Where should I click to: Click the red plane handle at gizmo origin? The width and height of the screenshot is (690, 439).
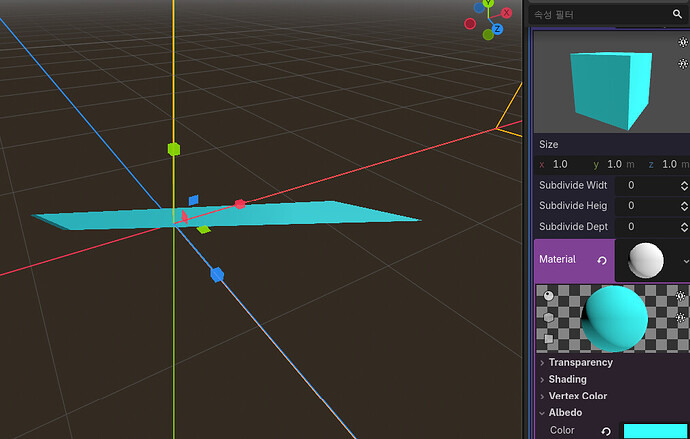[184, 217]
